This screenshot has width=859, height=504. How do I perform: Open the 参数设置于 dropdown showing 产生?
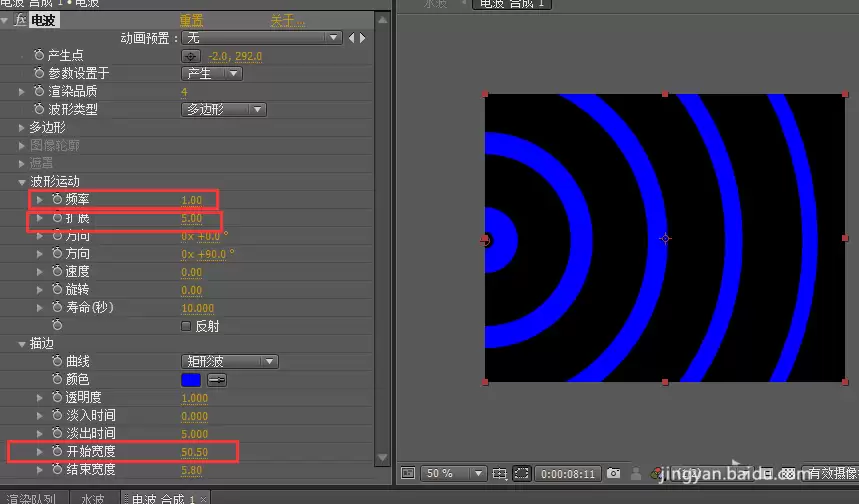[x=212, y=73]
